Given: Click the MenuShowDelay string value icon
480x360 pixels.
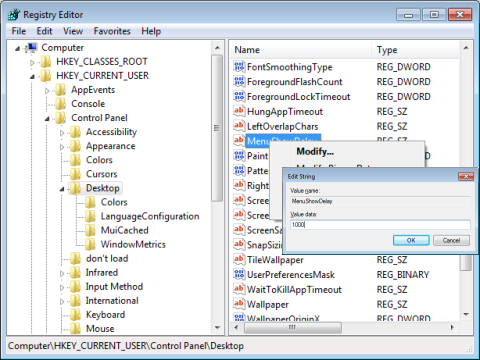Looking at the screenshot, I should 239,141.
